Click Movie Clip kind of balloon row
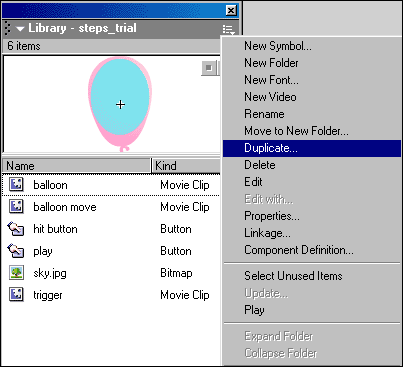Viewport: 403px width, 367px height. (185, 185)
